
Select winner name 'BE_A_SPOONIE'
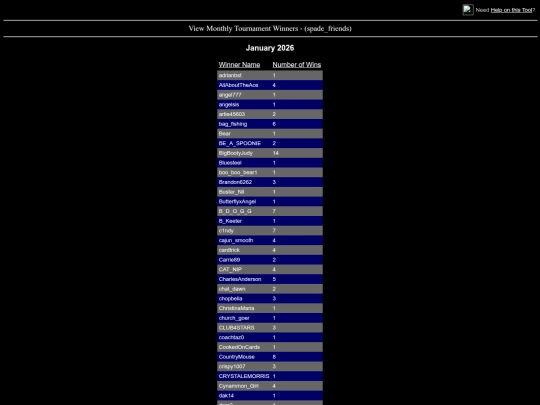coord(240,143)
